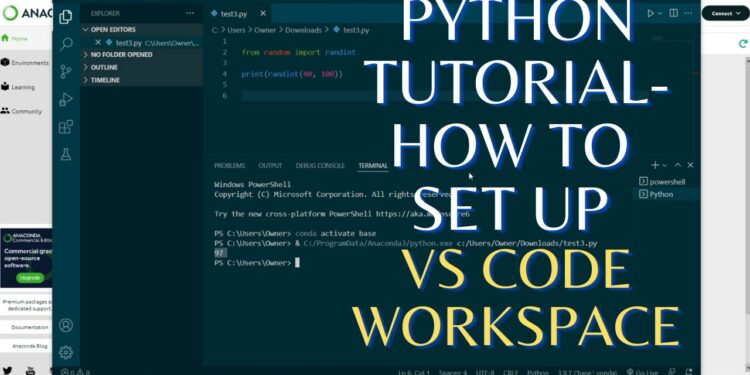The height and width of the screenshot is (375, 750).
Task: Click the Ln 6, Col 1 status item
Action: pyautogui.click(x=414, y=372)
